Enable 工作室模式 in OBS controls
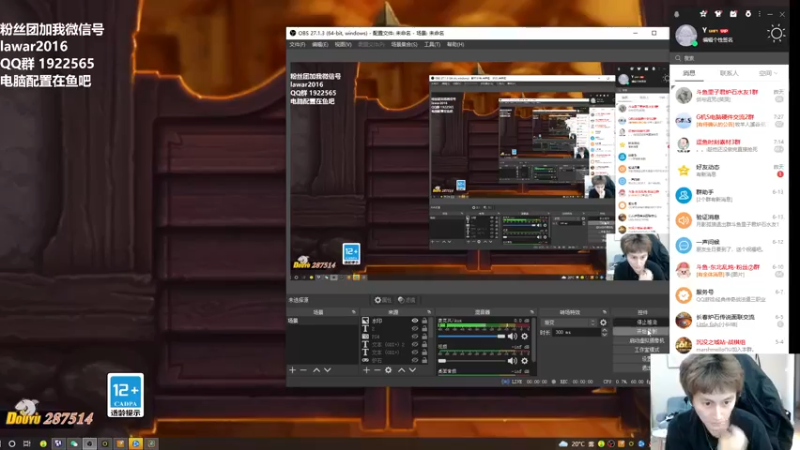 click(x=646, y=350)
